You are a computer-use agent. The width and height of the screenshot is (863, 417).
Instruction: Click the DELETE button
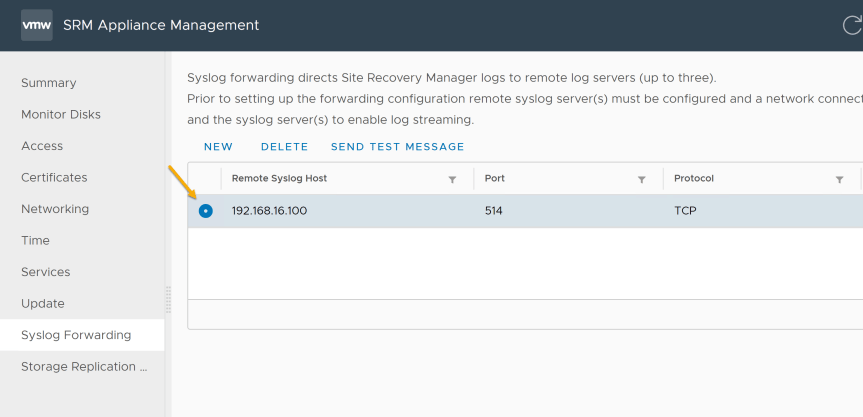click(x=285, y=147)
